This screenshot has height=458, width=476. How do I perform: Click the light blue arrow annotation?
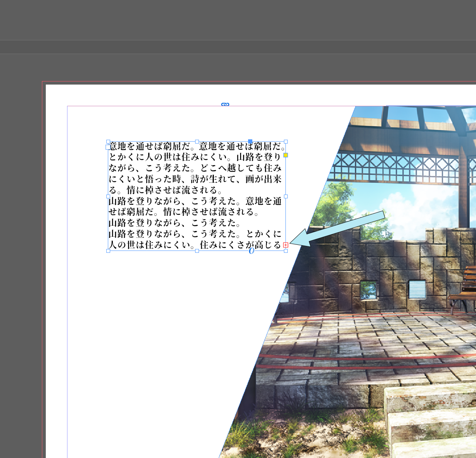(x=343, y=229)
